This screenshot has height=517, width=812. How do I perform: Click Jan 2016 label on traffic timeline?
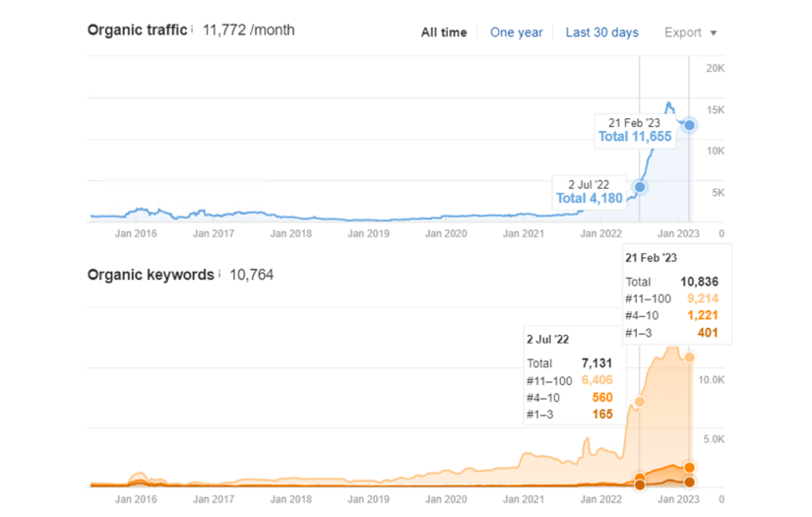click(x=136, y=234)
